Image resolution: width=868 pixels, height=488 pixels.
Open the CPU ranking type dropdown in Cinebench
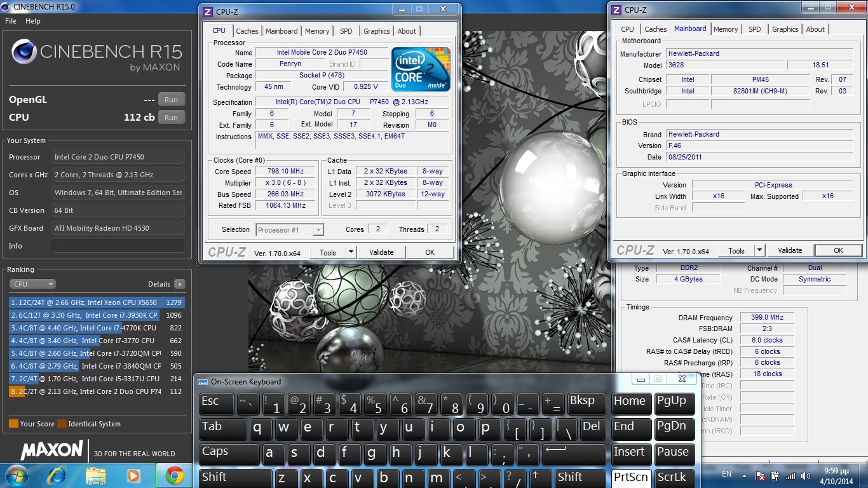[x=32, y=284]
